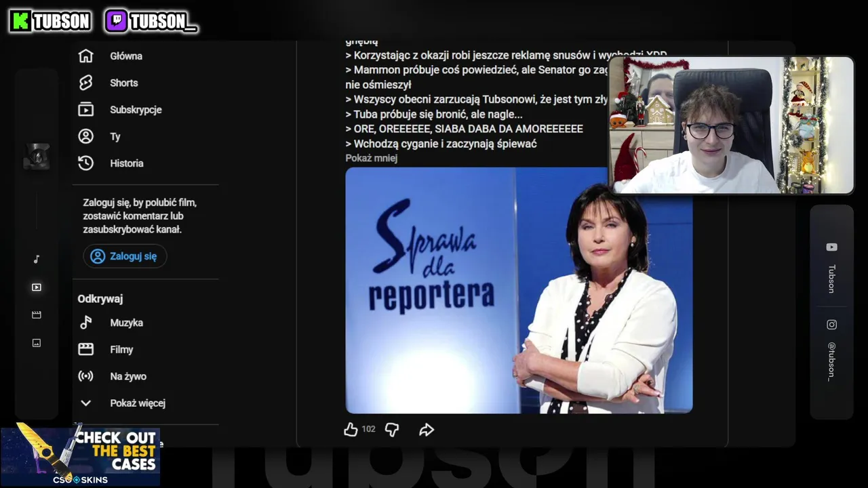This screenshot has height=488, width=868.
Task: Click the webcam overlay of the streamer
Action: [731, 125]
